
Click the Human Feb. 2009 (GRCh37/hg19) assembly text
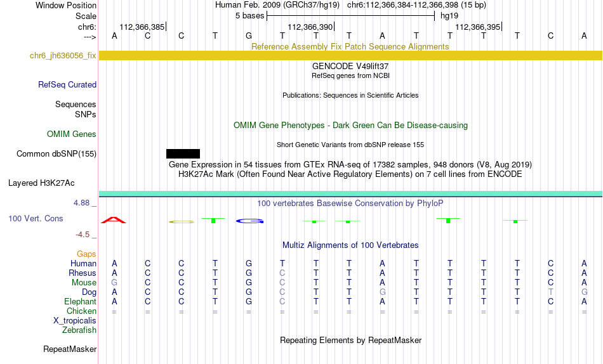pos(277,5)
